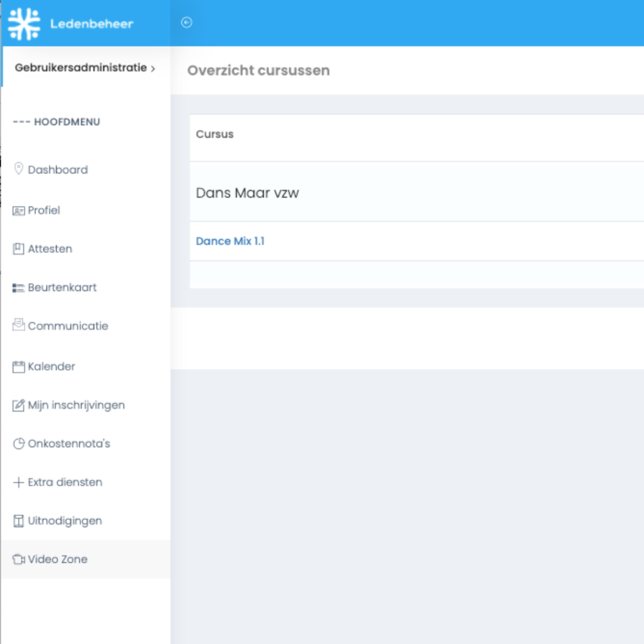This screenshot has height=644, width=644.
Task: Click the Attesten bookmark icon
Action: pos(18,249)
